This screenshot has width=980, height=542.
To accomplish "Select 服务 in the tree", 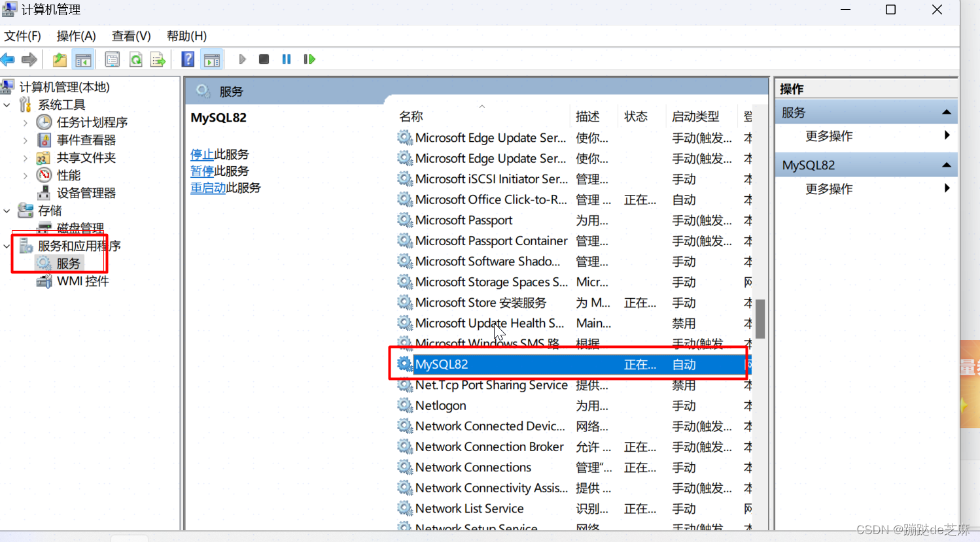I will pyautogui.click(x=68, y=263).
